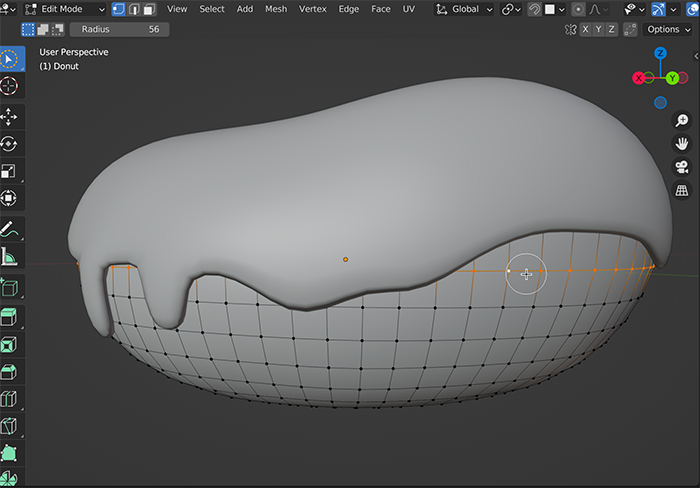Toggle perspective/orthographic grid icon
700x488 pixels.
[682, 190]
